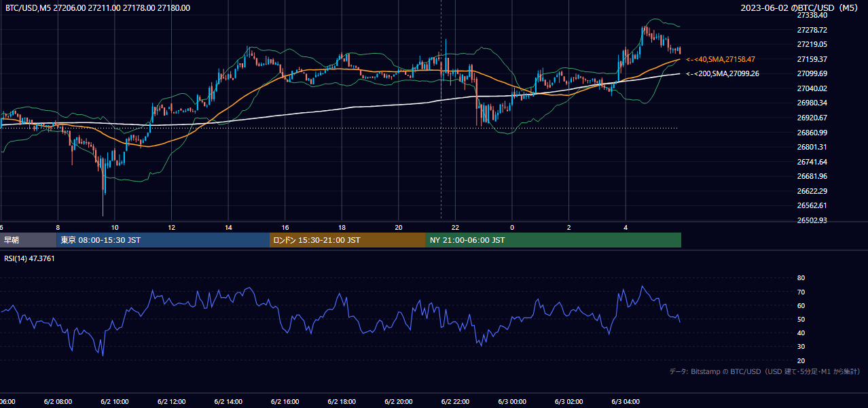
Task: Click hour label 22 under the price chart
Action: [456, 227]
